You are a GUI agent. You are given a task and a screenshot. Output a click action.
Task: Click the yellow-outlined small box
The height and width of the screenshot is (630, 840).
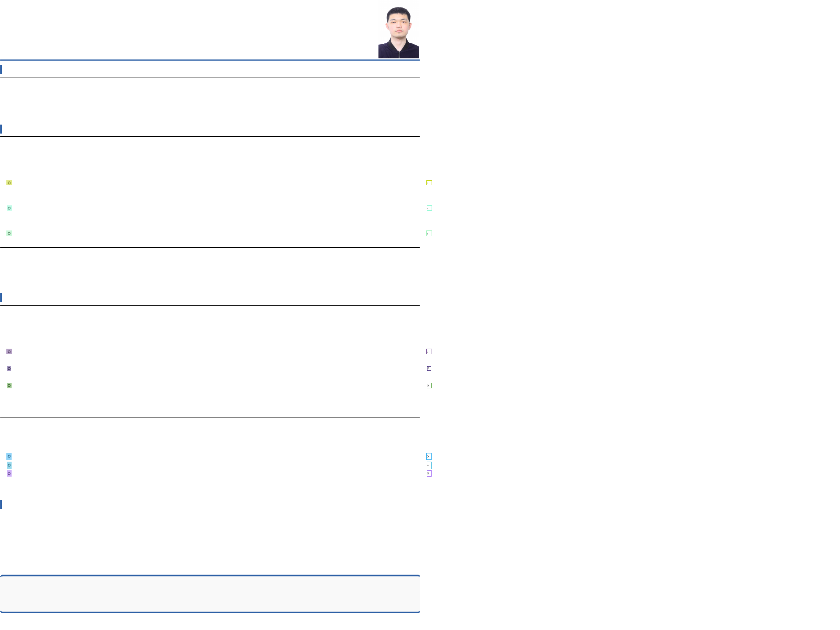429,183
